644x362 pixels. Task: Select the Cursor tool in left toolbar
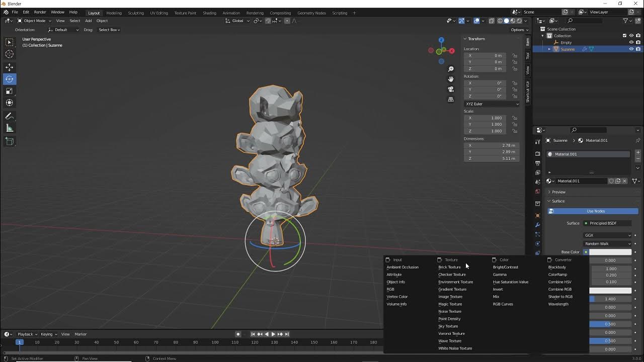(x=9, y=54)
